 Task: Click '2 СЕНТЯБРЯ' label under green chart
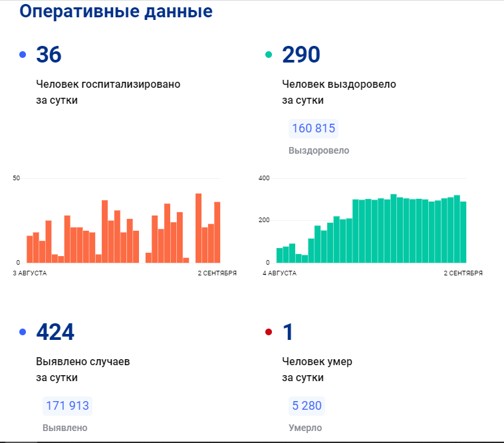point(463,273)
